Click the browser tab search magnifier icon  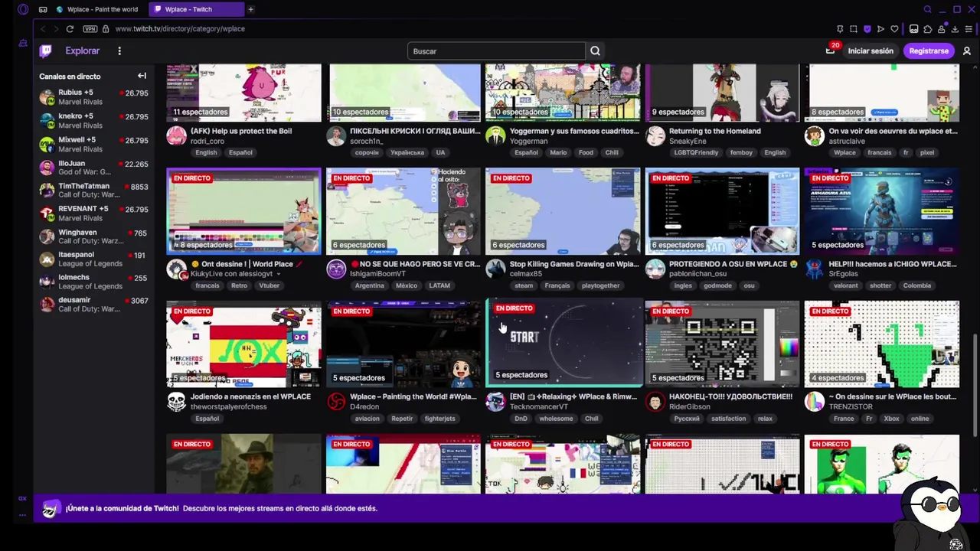click(x=927, y=9)
